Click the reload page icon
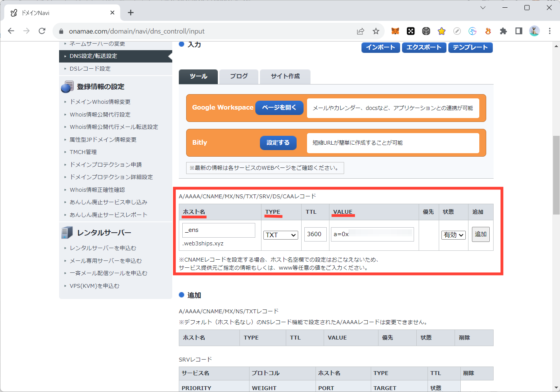This screenshot has height=392, width=560. pos(42,31)
